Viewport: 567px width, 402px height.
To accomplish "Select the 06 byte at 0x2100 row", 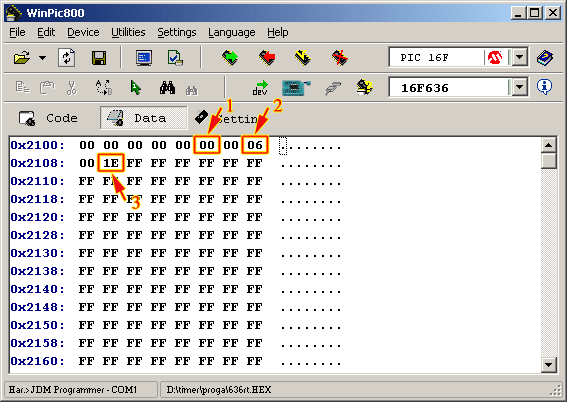I will click(255, 145).
